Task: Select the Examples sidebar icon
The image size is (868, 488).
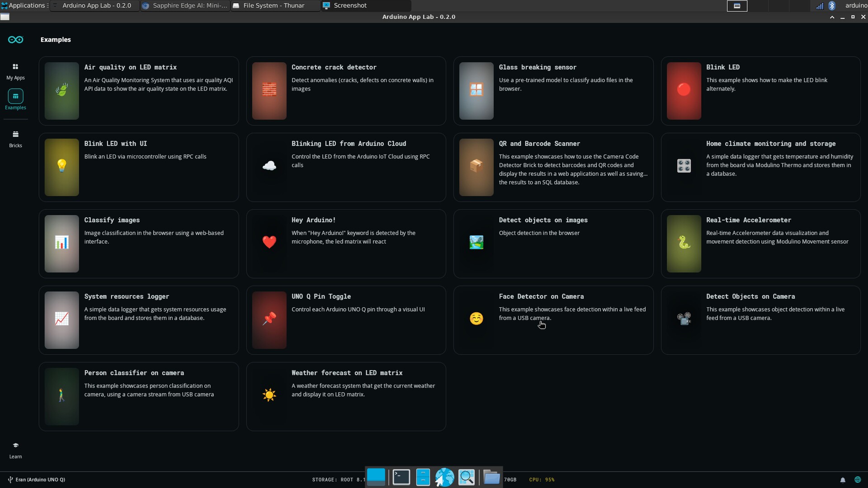Action: point(15,96)
